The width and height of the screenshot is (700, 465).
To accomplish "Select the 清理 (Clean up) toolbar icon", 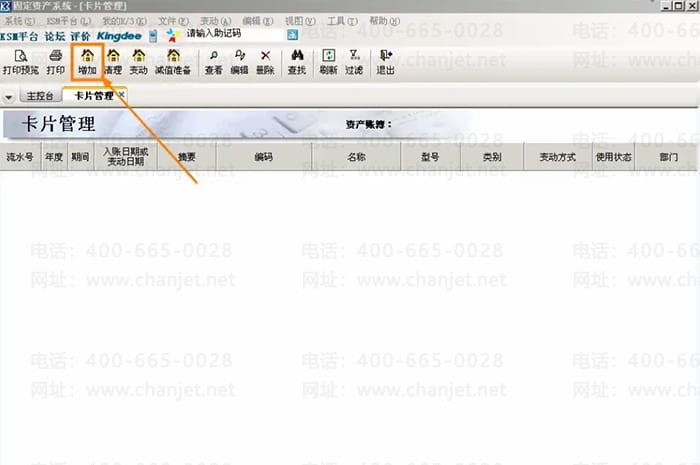I will point(113,57).
